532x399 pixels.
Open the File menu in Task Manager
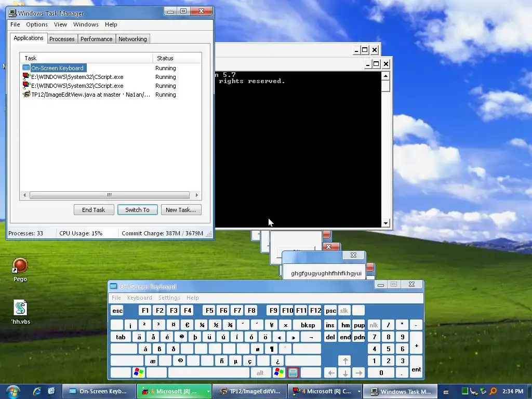[x=15, y=24]
